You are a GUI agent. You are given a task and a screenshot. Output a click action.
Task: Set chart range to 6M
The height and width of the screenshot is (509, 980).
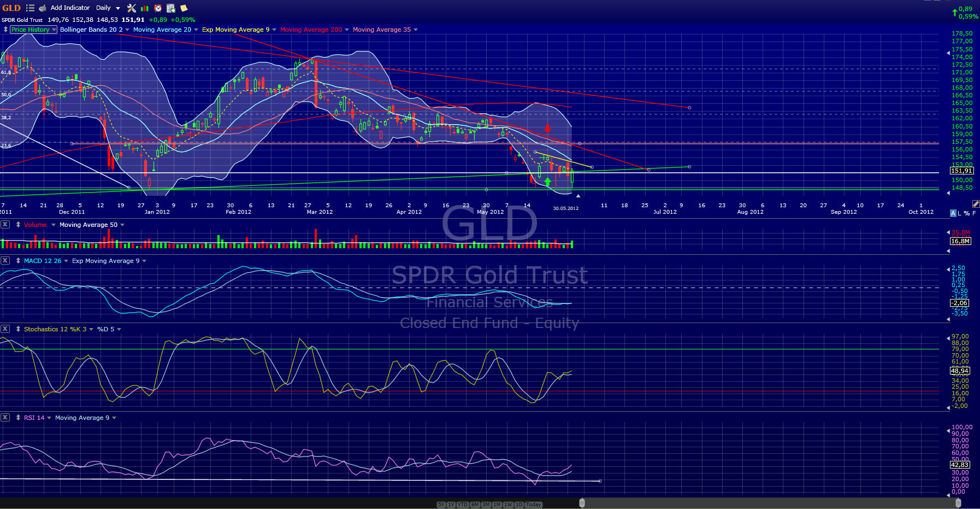tap(475, 505)
